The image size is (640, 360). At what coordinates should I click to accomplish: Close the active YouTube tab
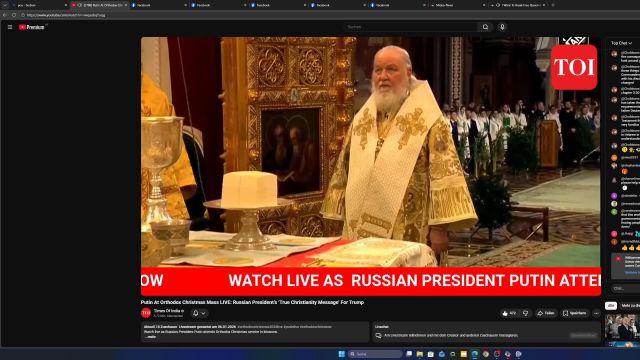coord(125,5)
